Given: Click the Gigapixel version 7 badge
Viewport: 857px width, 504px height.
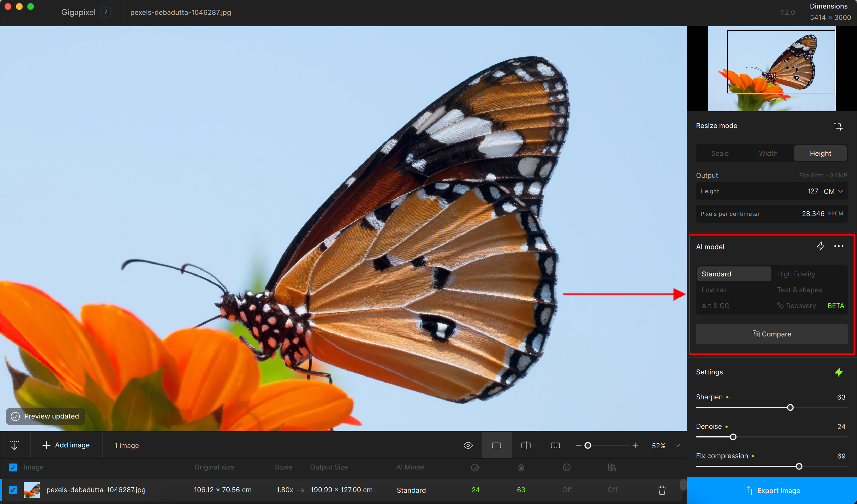Looking at the screenshot, I should pyautogui.click(x=106, y=12).
